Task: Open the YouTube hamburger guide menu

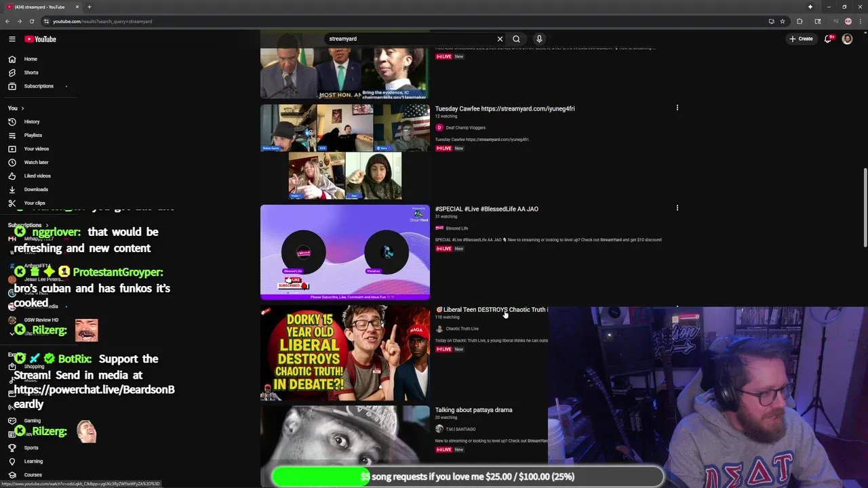Action: click(12, 39)
